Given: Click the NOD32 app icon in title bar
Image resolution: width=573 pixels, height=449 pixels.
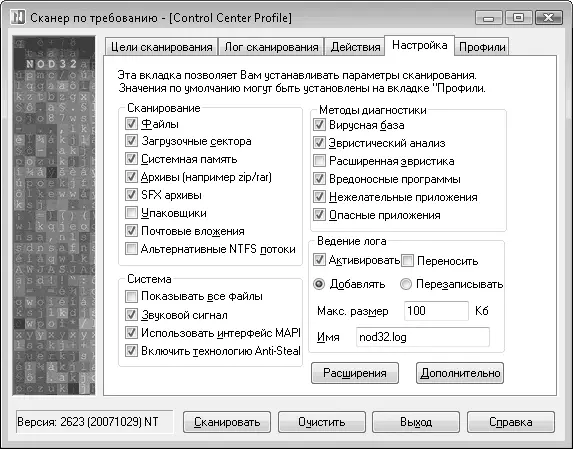Looking at the screenshot, I should [18, 17].
